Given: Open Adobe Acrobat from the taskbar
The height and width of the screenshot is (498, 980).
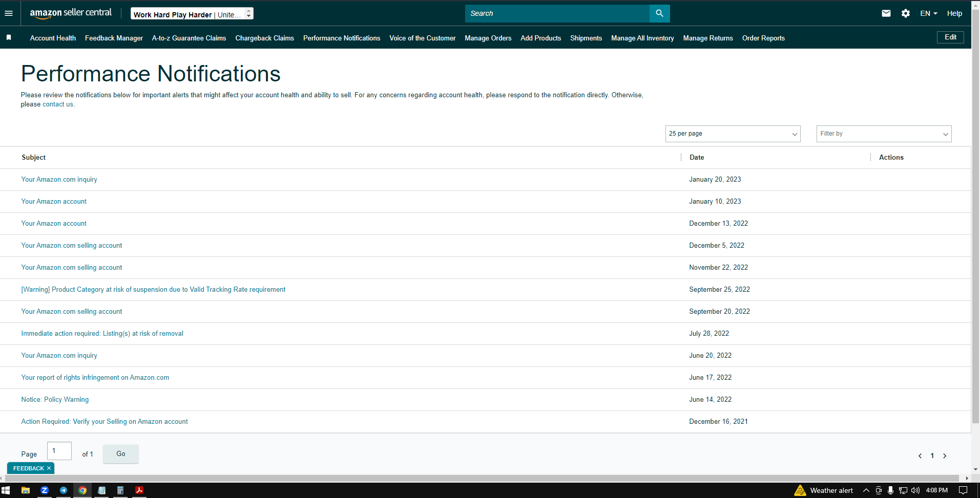Looking at the screenshot, I should coord(139,490).
